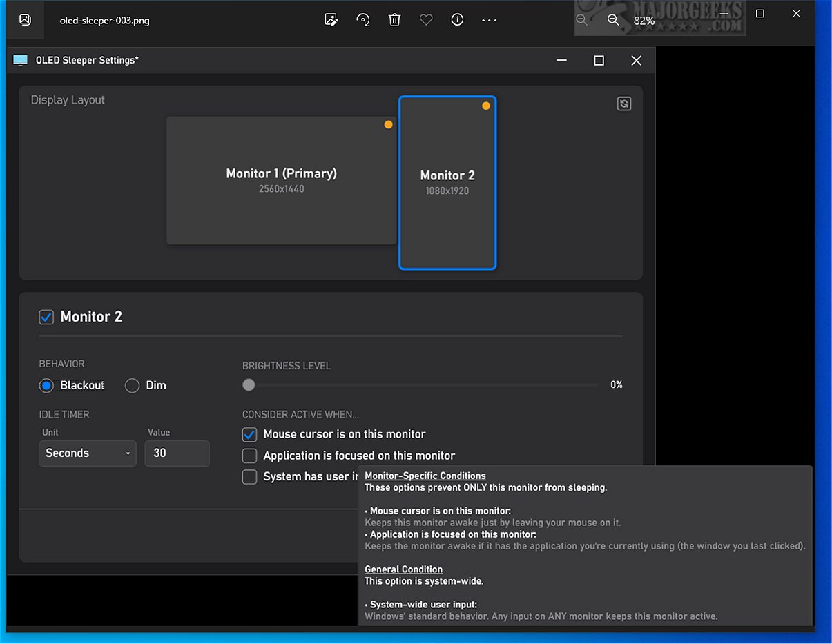The height and width of the screenshot is (644, 832).
Task: Rotate the image using the rotate icon
Action: coord(363,20)
